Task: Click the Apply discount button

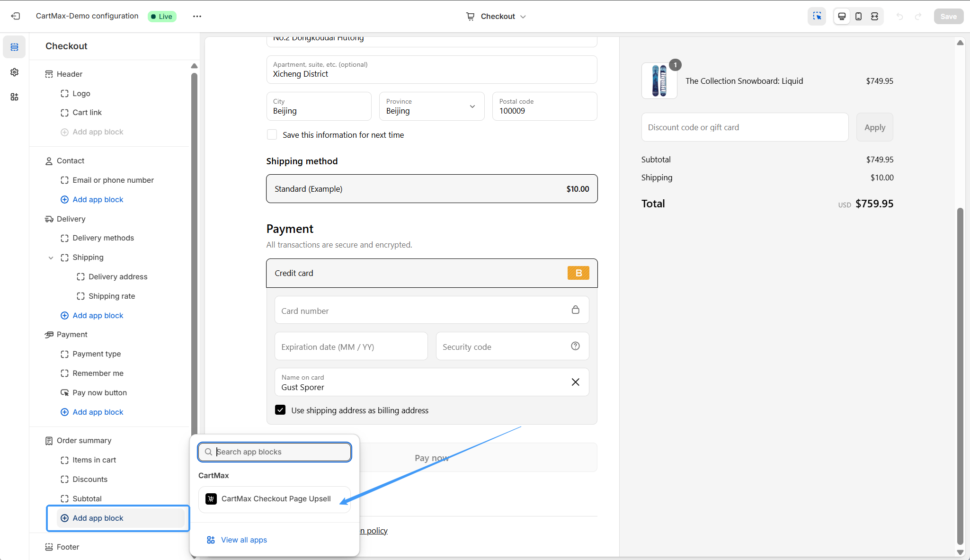Action: [874, 127]
